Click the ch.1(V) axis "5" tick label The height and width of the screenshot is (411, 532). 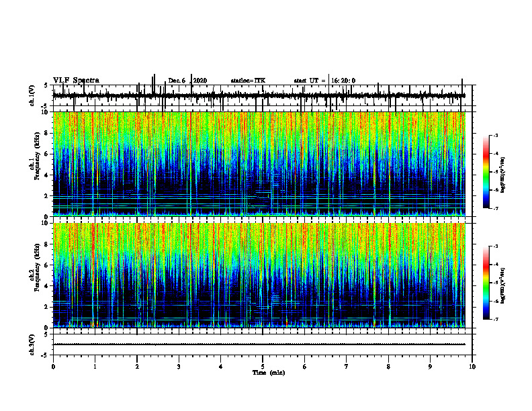click(46, 86)
